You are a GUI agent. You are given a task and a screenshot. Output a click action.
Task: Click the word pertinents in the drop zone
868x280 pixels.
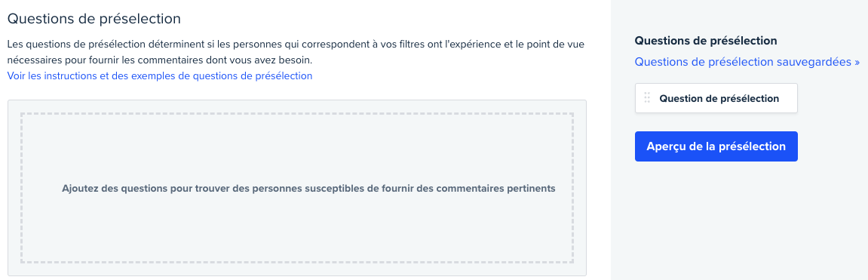pos(531,188)
